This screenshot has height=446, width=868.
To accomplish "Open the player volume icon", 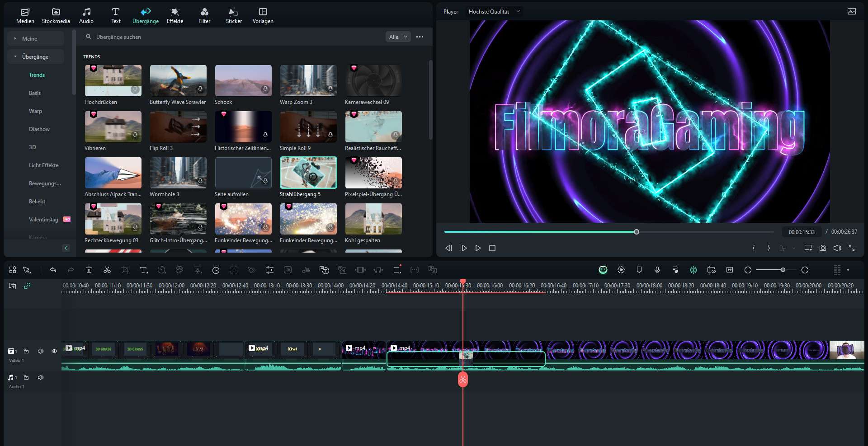I will [x=837, y=248].
